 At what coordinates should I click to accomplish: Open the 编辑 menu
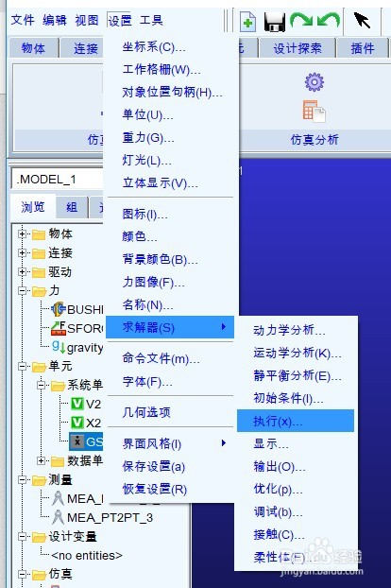(x=55, y=20)
